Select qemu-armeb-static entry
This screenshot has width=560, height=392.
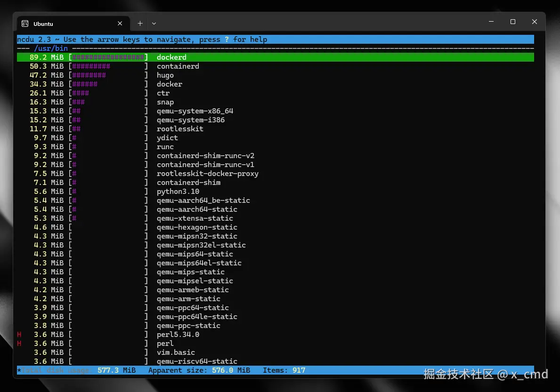(x=276, y=289)
